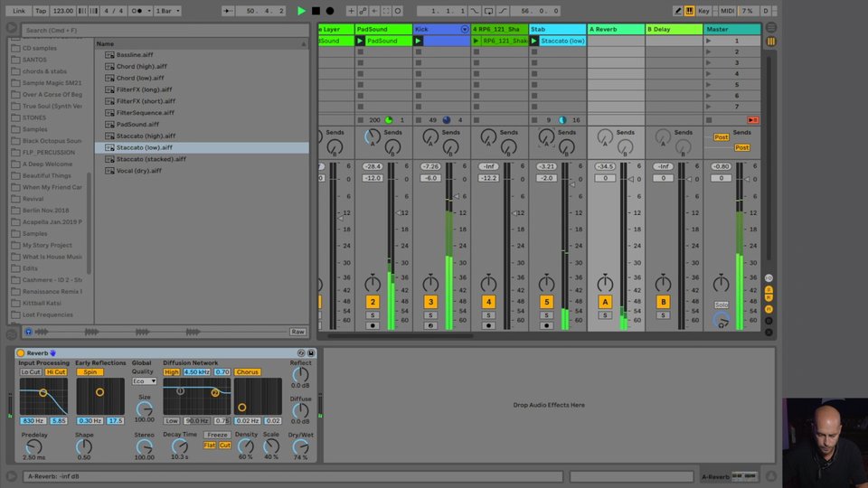Click the session record circle button
The width and height of the screenshot is (868, 488).
[398, 11]
